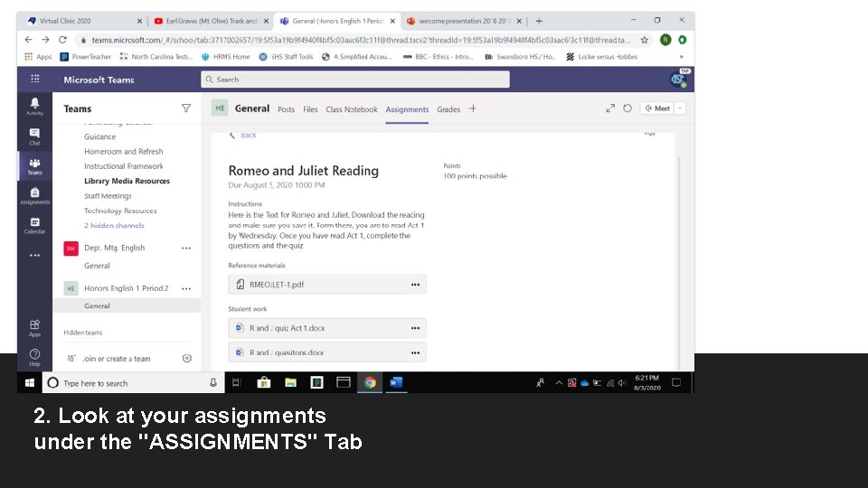This screenshot has height=488, width=868.
Task: Open R and J quiz Act 1.docx
Action: (x=327, y=328)
